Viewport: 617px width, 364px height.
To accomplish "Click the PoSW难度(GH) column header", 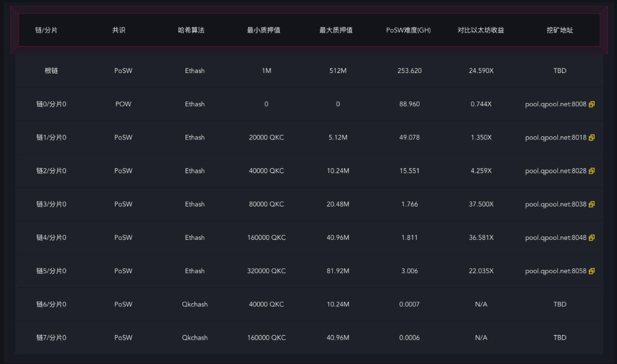I will [408, 30].
